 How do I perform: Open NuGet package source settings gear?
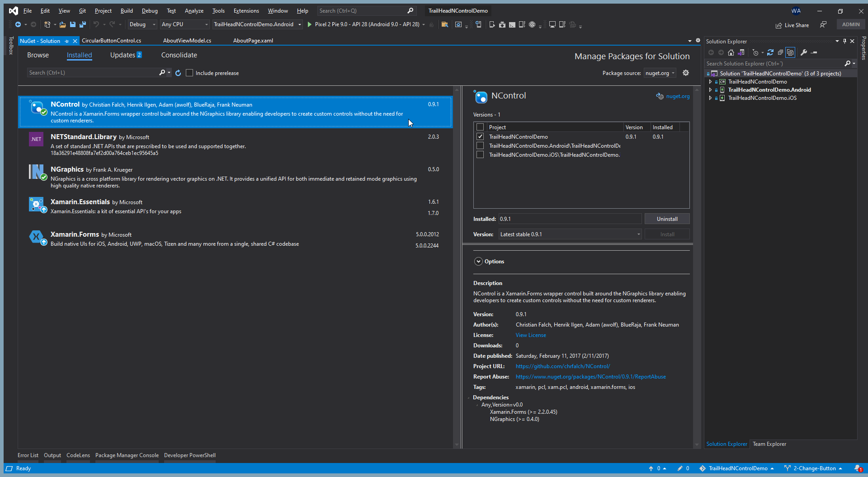(686, 73)
